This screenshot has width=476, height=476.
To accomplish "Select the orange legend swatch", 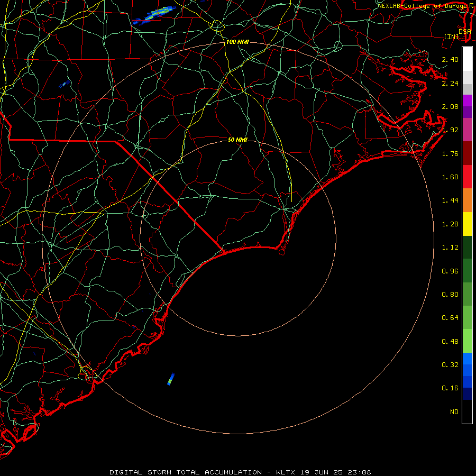I will coord(467,200).
